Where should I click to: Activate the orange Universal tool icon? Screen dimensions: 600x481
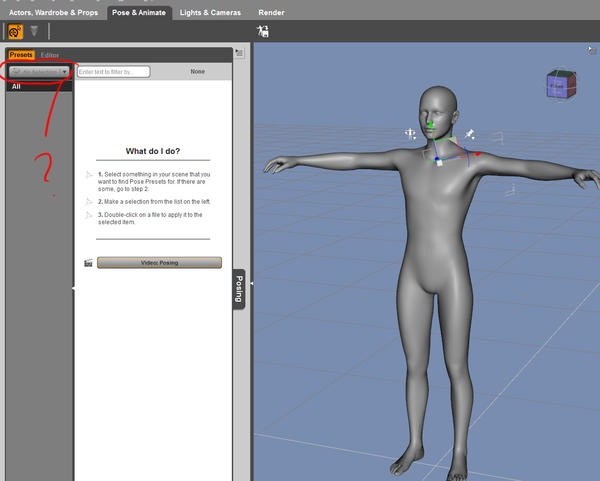pyautogui.click(x=15, y=32)
